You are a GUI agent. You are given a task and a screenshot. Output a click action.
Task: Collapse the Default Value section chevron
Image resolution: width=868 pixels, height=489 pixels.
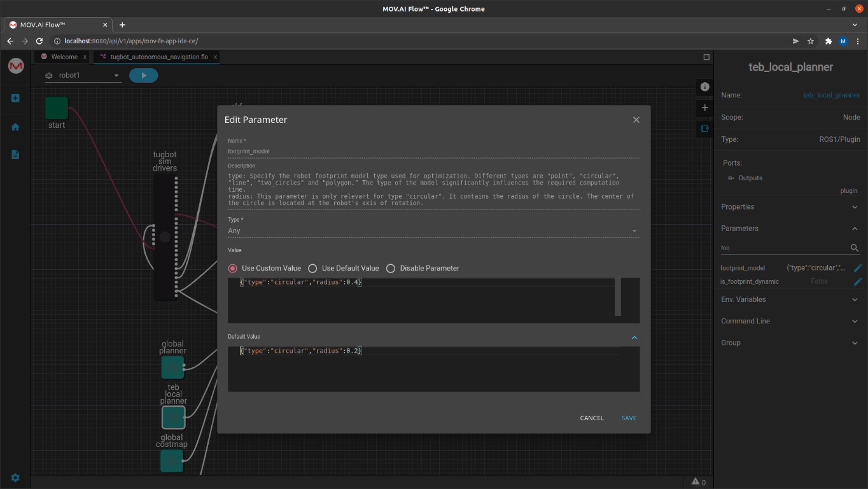click(634, 337)
